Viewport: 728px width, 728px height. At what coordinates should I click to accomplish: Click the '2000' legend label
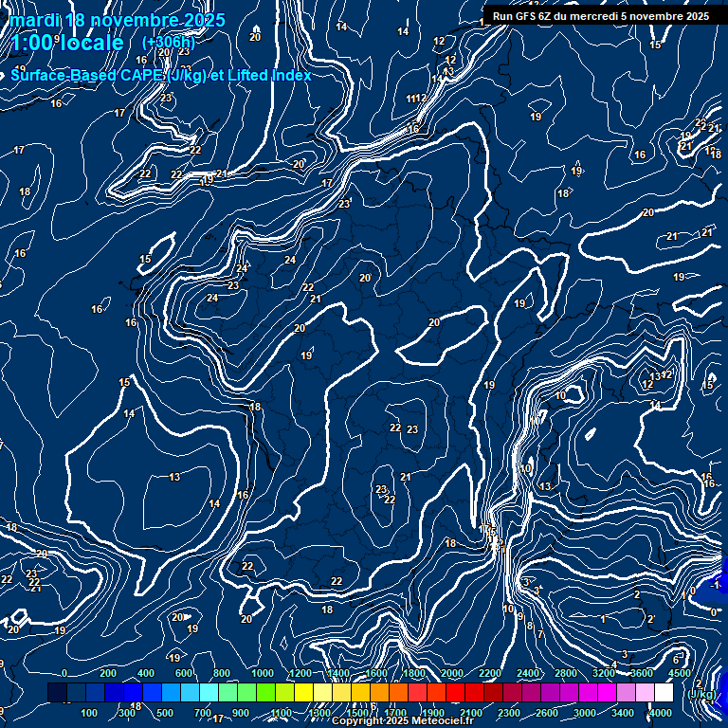pyautogui.click(x=452, y=673)
